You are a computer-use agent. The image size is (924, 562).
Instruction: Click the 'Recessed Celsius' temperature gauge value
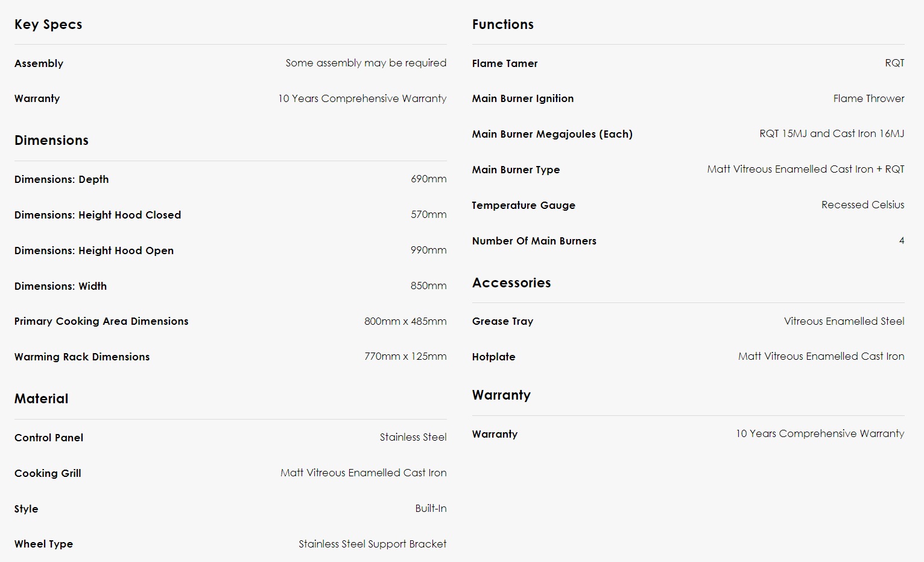pos(862,205)
